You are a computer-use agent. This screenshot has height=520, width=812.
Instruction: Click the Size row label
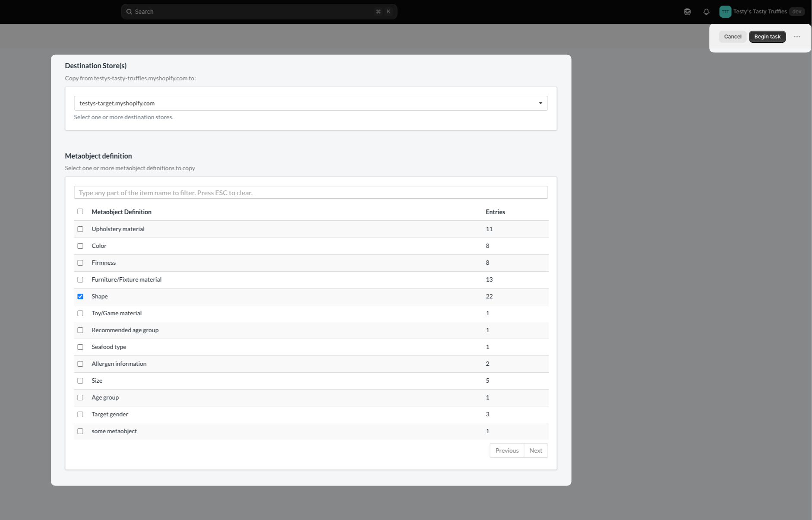click(97, 380)
